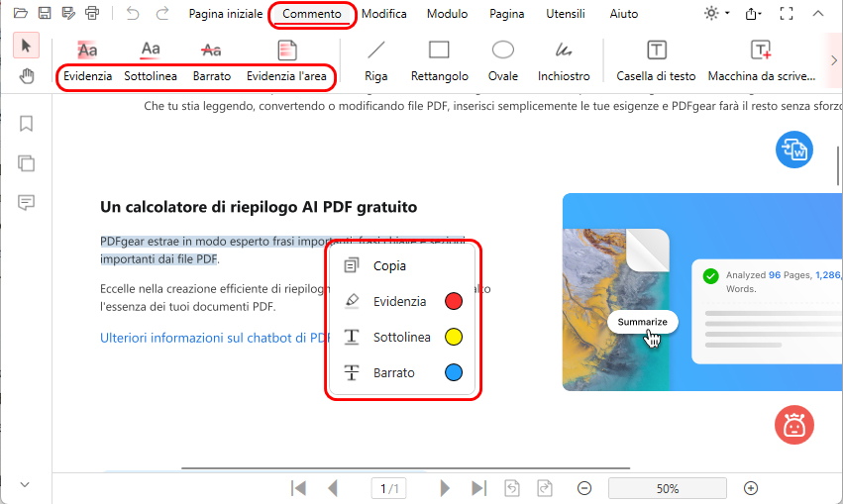This screenshot has height=504, width=843.
Task: Open the bookmarks side panel
Action: [26, 124]
